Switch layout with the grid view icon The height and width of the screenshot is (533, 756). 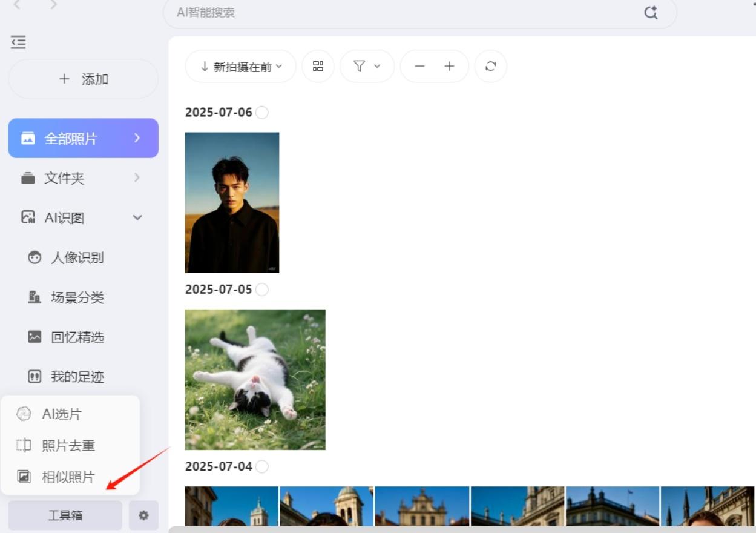point(318,67)
